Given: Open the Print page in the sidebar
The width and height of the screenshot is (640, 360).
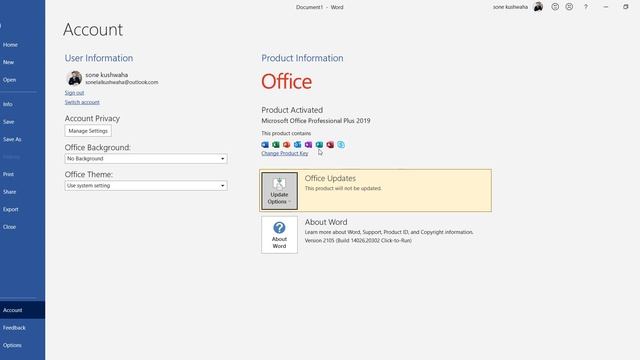Looking at the screenshot, I should 22,174.
